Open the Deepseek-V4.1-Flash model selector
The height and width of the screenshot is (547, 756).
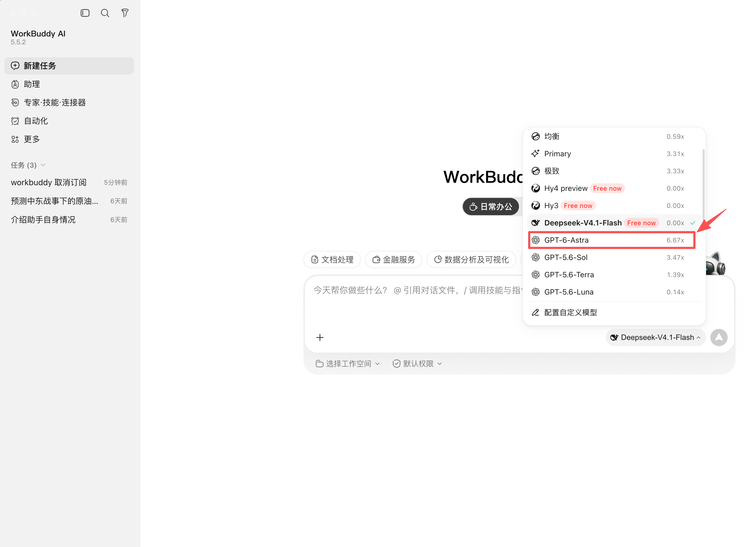(x=655, y=337)
